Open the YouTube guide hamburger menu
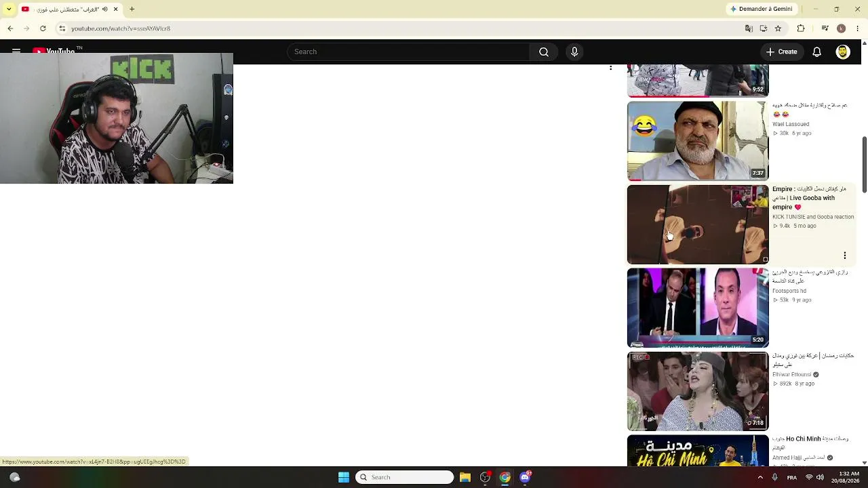 (16, 51)
